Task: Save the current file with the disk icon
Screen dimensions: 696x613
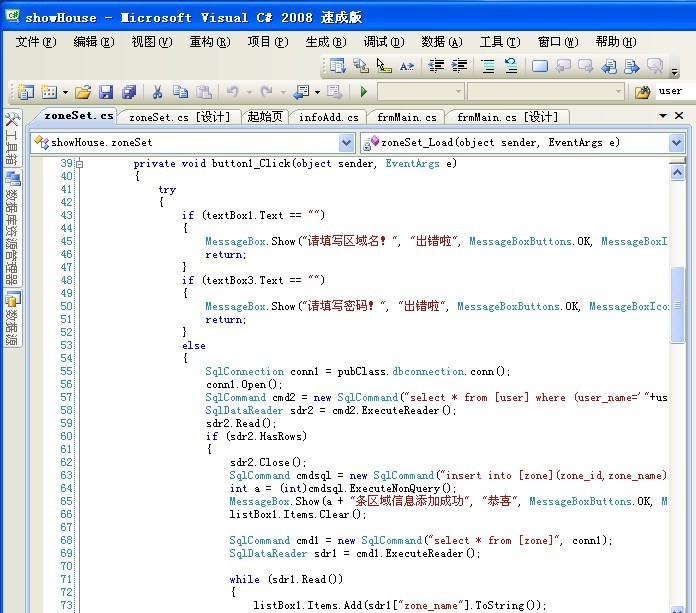Action: [106, 92]
